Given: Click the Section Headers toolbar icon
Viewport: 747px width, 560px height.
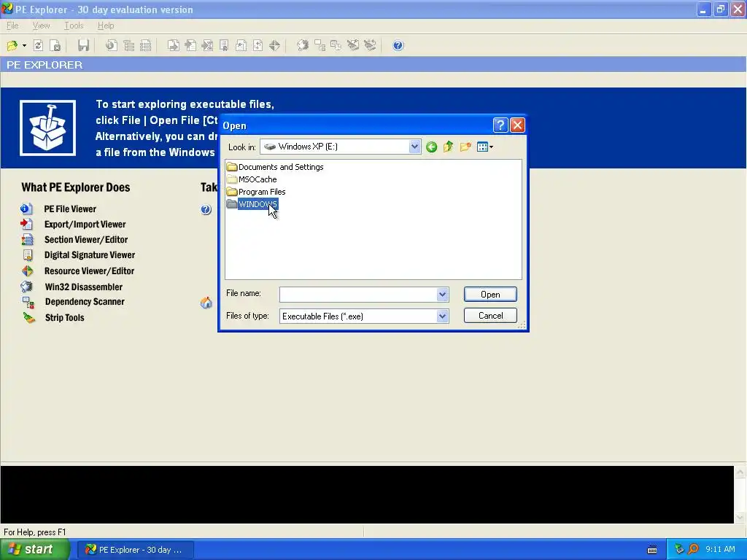Looking at the screenshot, I should tap(146, 46).
